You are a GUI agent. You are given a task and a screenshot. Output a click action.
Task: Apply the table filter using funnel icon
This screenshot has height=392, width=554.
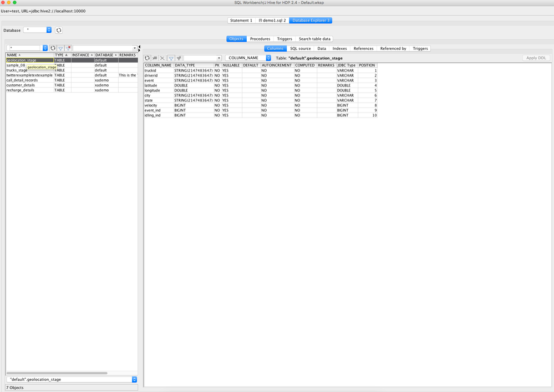pyautogui.click(x=59, y=48)
